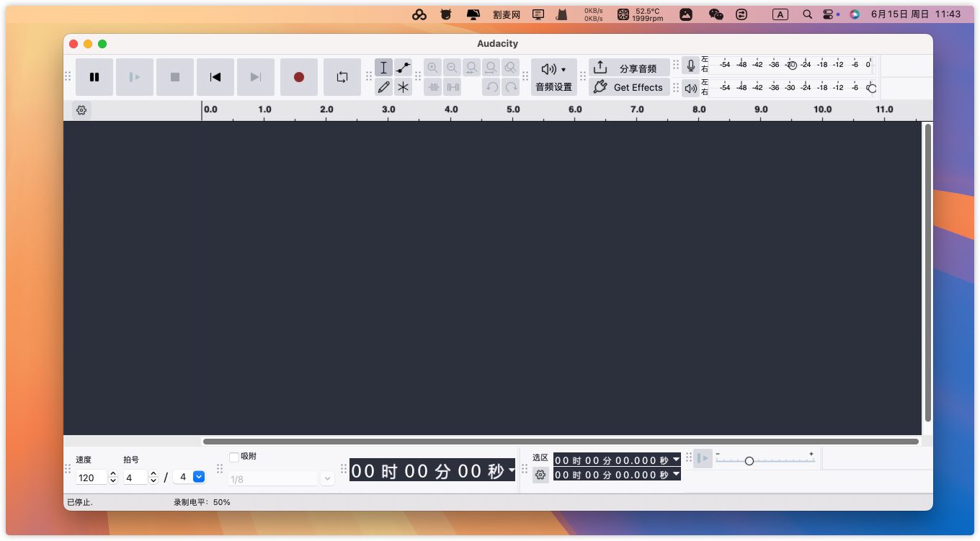Click the playback level slider knob
The image size is (980, 541).
pyautogui.click(x=872, y=88)
